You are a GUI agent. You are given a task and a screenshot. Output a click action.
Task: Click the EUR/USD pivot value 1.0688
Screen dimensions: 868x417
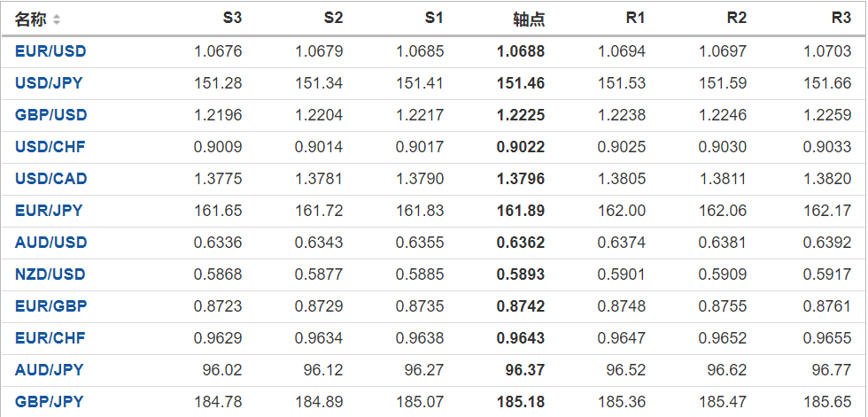click(x=521, y=51)
